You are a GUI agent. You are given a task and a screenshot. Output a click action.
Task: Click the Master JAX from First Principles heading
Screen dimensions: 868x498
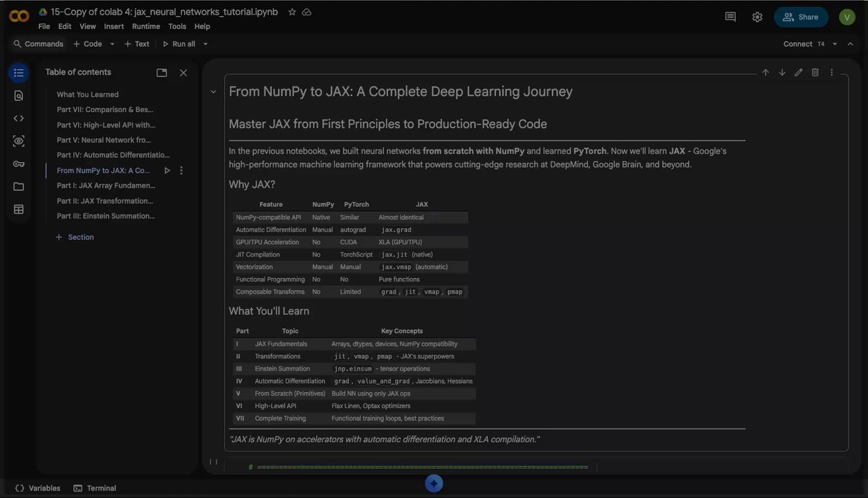pos(388,124)
